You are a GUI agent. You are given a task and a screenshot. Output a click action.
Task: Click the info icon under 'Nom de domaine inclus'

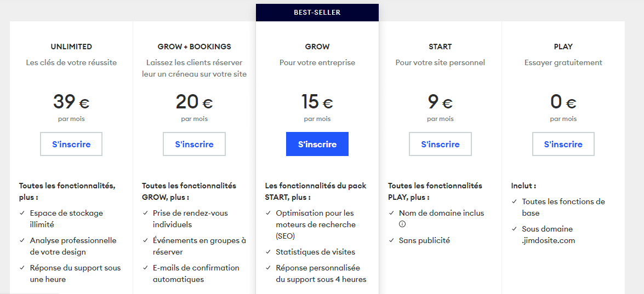[x=402, y=224]
